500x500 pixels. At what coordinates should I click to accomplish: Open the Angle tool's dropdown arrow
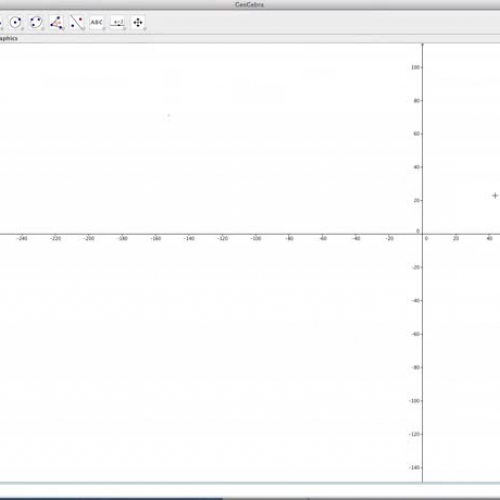tap(63, 29)
